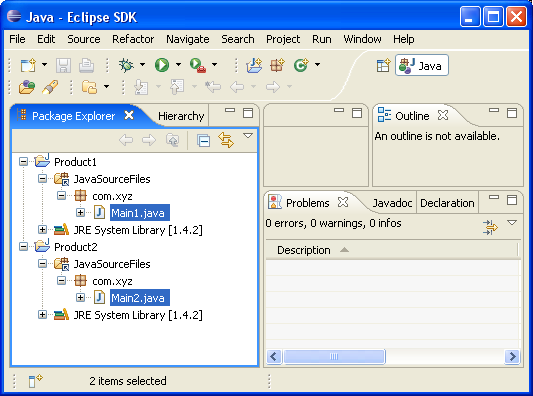Expand the Main1.java tree node
The image size is (533, 396).
80,213
